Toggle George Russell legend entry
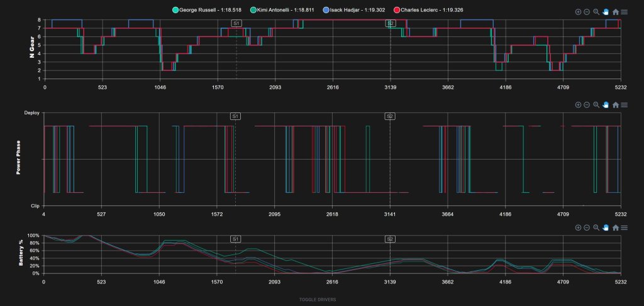This screenshot has height=306, width=644. 206,10
